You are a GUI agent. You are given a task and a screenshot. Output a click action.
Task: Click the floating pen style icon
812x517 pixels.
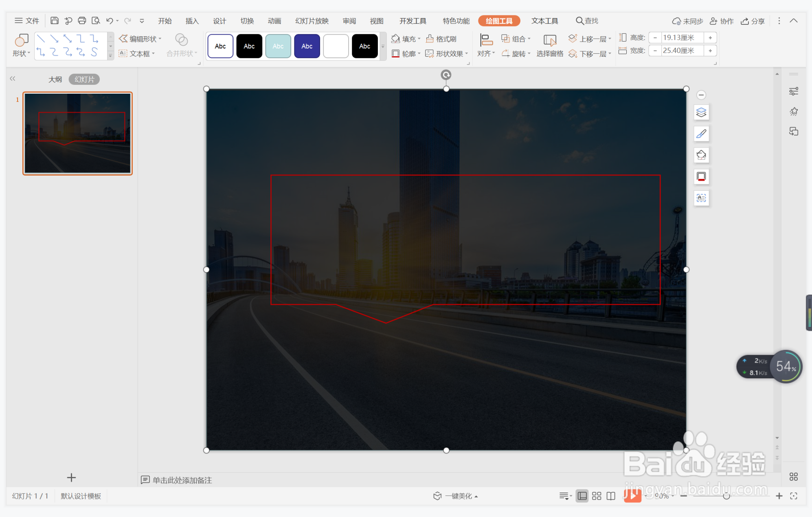point(701,134)
